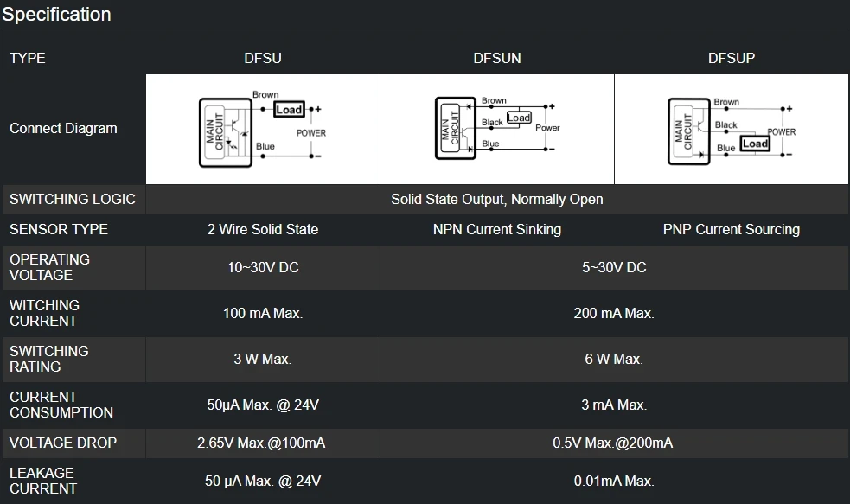Click the '3 W Max.' cell
The width and height of the screenshot is (850, 504).
tap(263, 359)
